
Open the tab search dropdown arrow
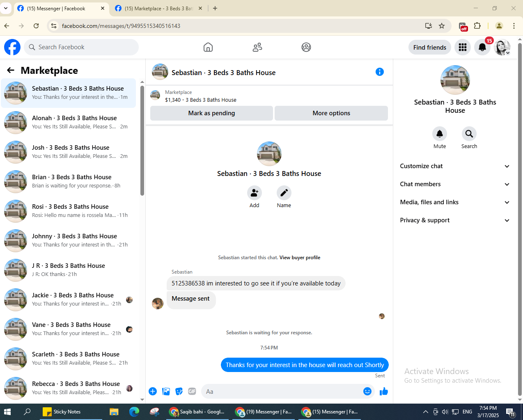[x=6, y=8]
